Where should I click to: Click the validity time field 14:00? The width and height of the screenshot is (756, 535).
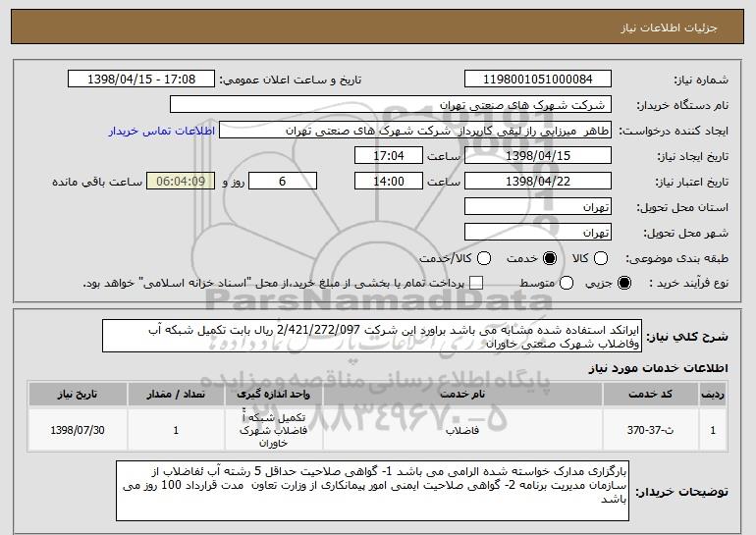click(389, 182)
